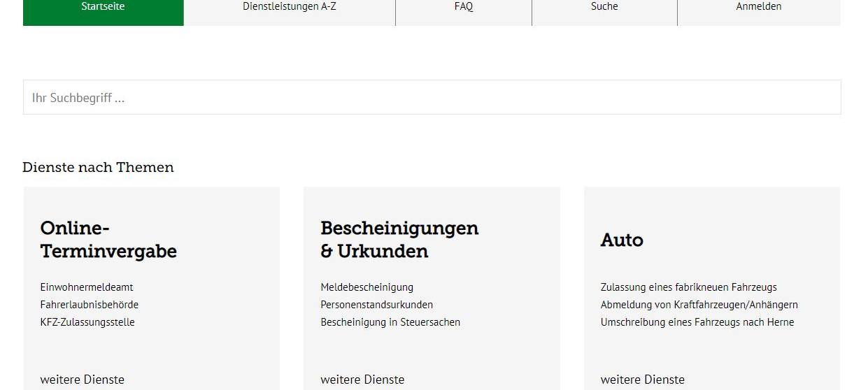Open the FAQ navigation tab

(x=464, y=7)
